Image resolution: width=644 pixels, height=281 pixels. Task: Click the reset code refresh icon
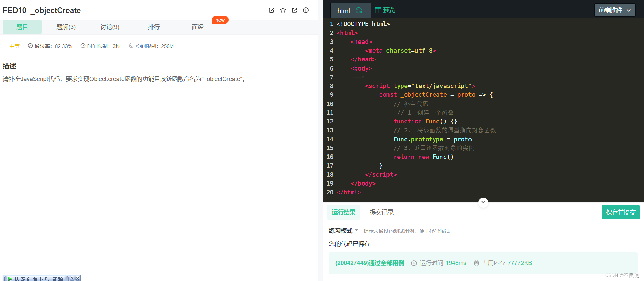pyautogui.click(x=359, y=10)
